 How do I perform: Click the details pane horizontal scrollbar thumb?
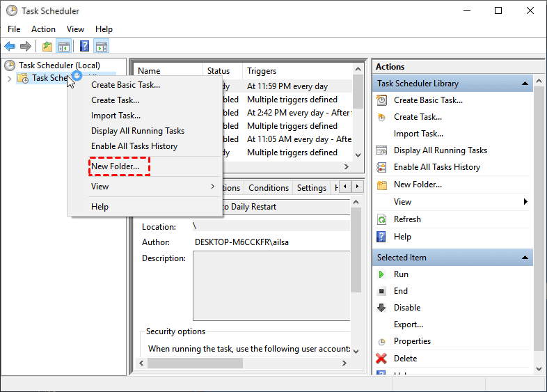195,363
